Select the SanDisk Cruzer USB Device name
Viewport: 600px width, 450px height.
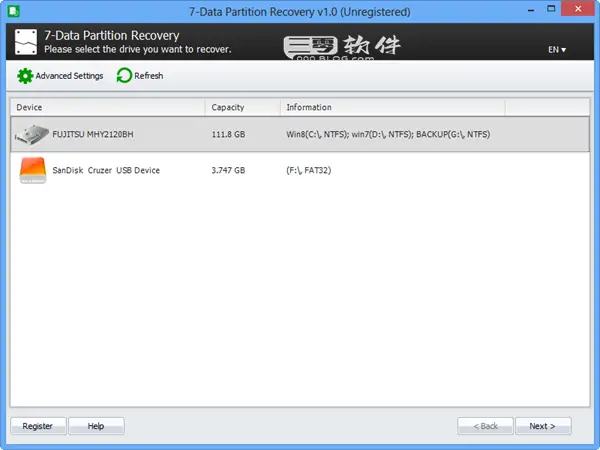tap(106, 170)
